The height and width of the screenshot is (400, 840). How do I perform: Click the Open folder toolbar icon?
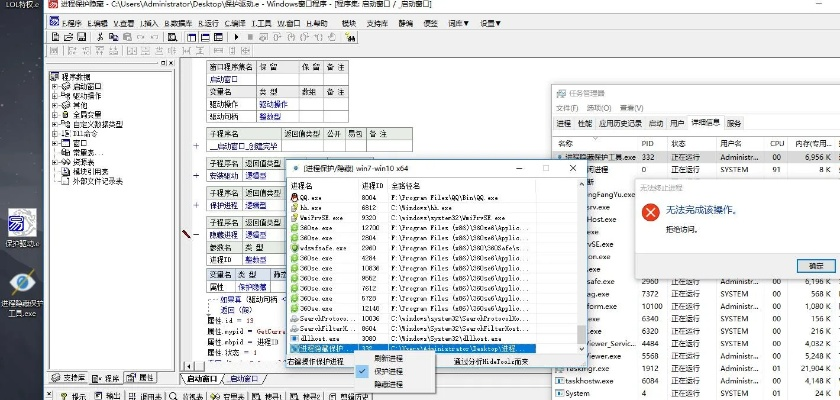tap(66, 37)
